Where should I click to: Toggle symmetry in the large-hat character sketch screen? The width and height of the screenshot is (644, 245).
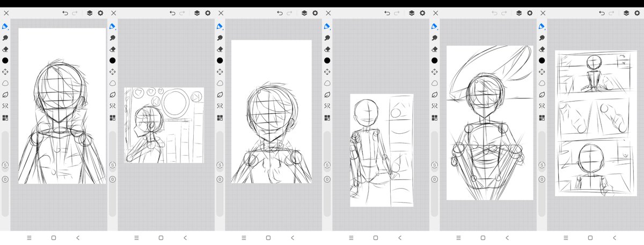pyautogui.click(x=434, y=106)
